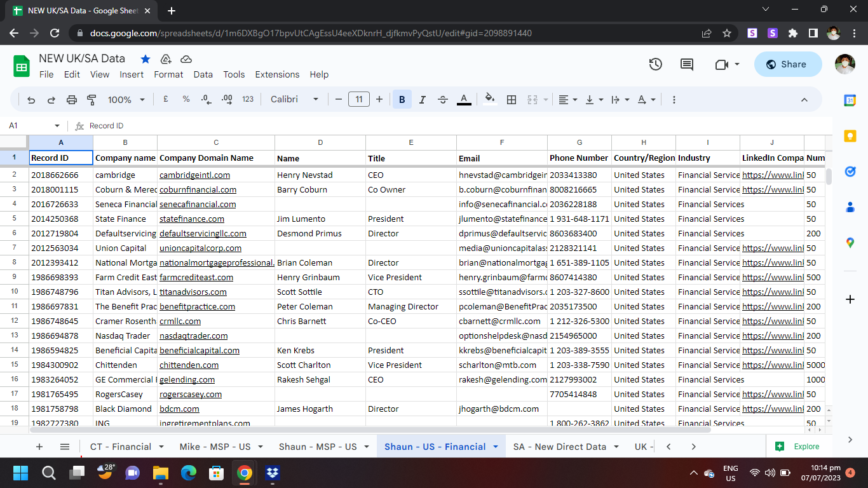Open Google Keep in side panel
Image resolution: width=868 pixels, height=488 pixels.
[850, 135]
